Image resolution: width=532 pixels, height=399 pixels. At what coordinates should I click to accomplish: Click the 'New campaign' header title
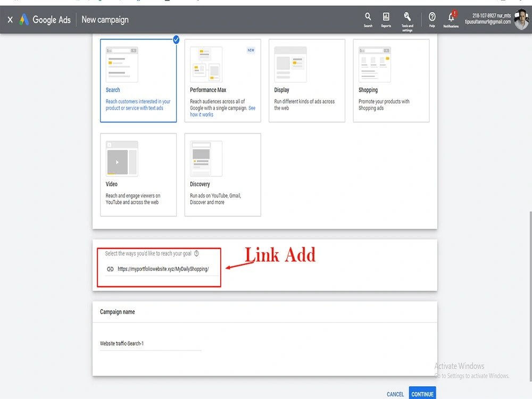[105, 20]
